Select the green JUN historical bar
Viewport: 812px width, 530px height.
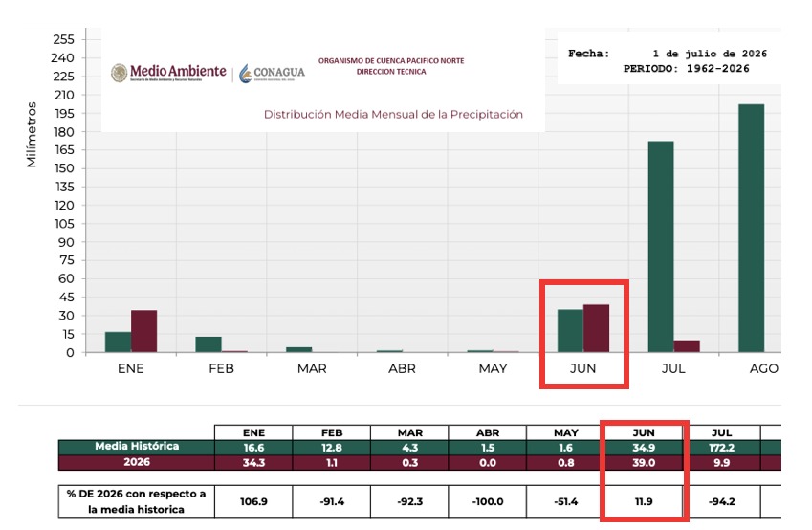570,331
